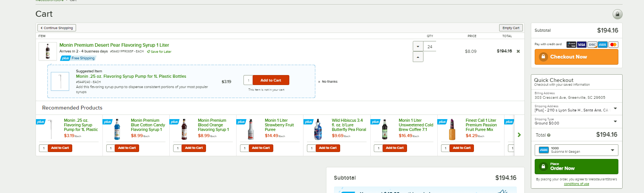Click plus badge on Cold Brew Coffee item
The width and height of the screenshot is (644, 193).
[375, 122]
